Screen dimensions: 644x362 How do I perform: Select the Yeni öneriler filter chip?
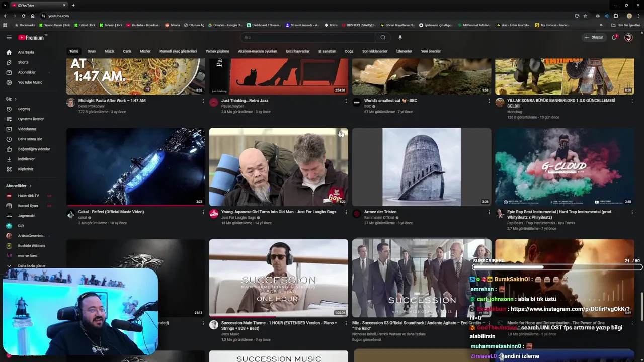click(431, 51)
